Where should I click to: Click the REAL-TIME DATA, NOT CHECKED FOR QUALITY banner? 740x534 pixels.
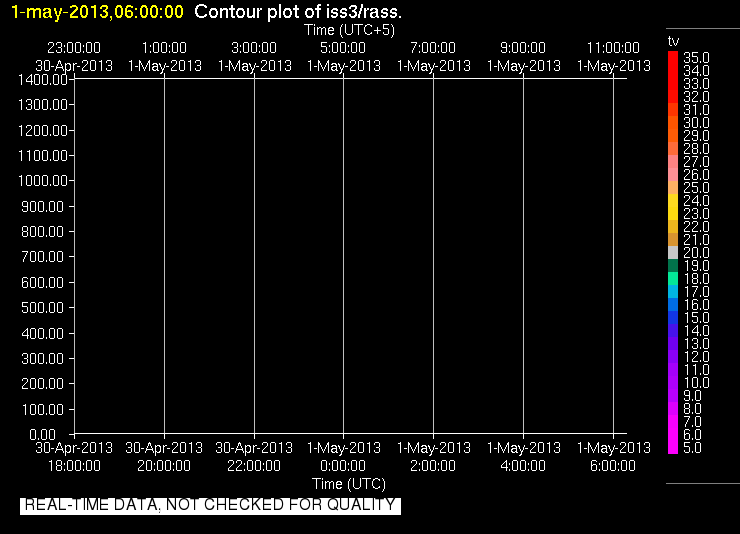tap(210, 506)
